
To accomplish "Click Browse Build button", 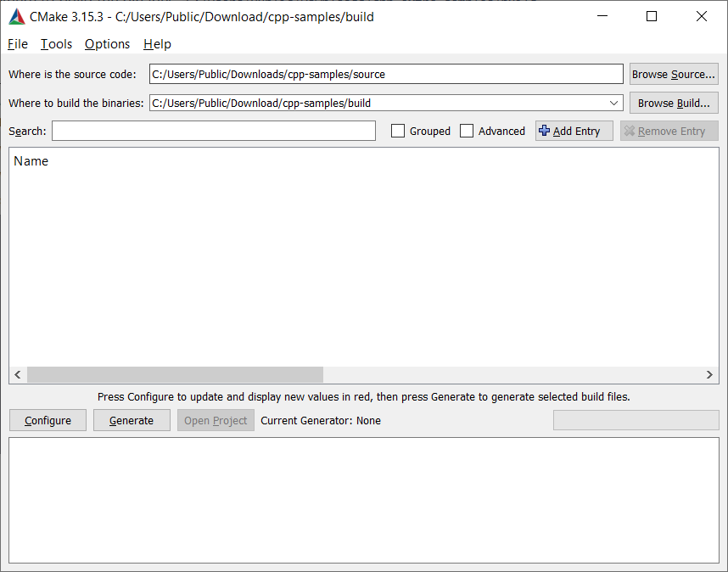I will [x=674, y=103].
